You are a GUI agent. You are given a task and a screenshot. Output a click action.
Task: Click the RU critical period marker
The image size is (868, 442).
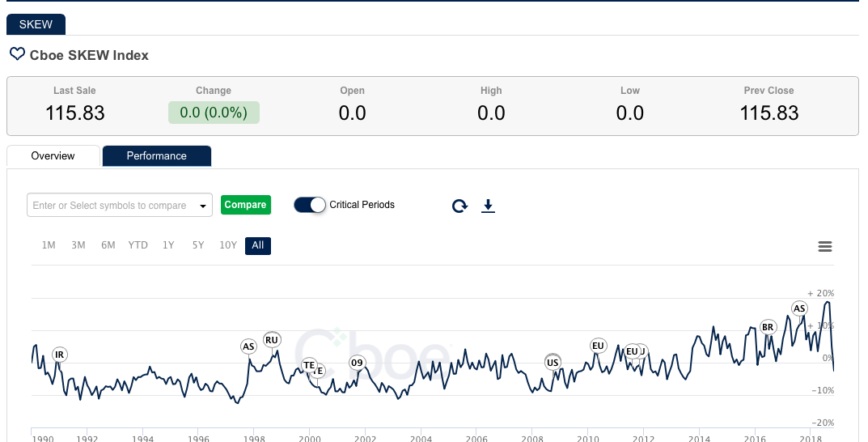click(272, 340)
